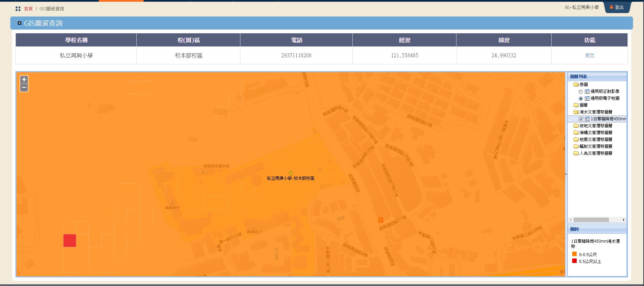The image size is (644, 286).
Task: Zoom out the map with minus button
Action: (24, 88)
